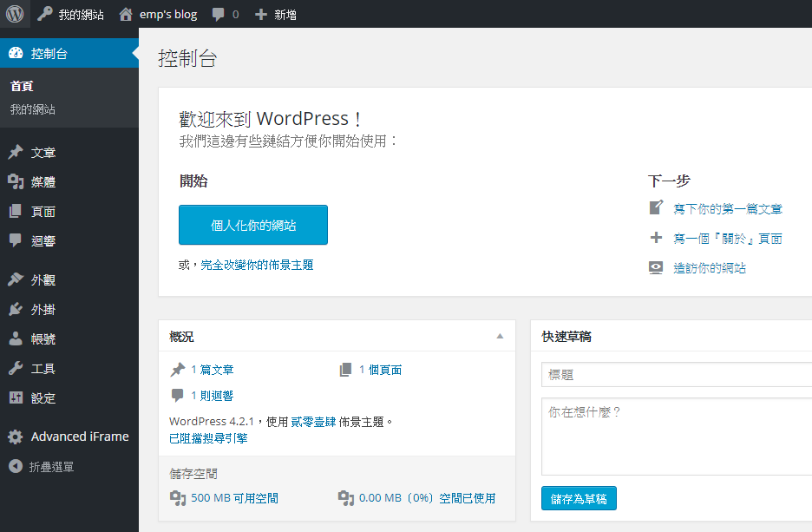The height and width of the screenshot is (532, 812).
Task: Click the paintbrush icon beside 外觀
Action: click(x=16, y=279)
